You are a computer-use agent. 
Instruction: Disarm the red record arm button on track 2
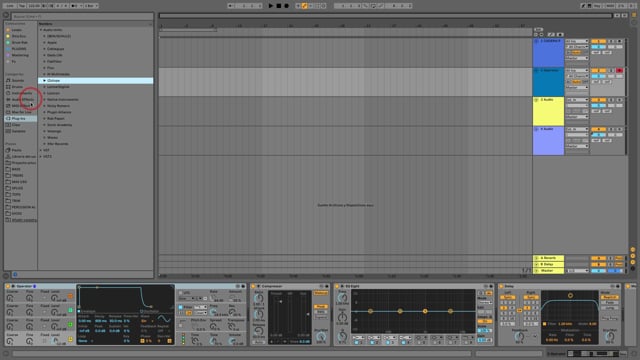(620, 71)
